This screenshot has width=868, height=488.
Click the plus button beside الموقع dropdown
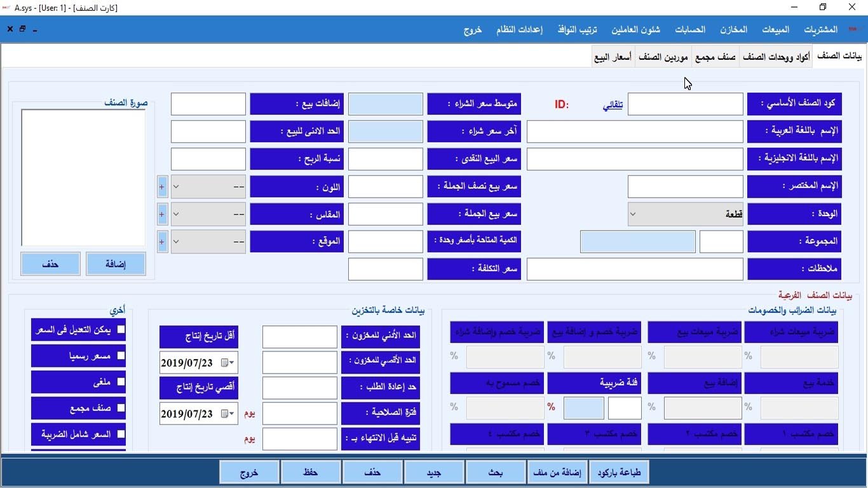[162, 242]
